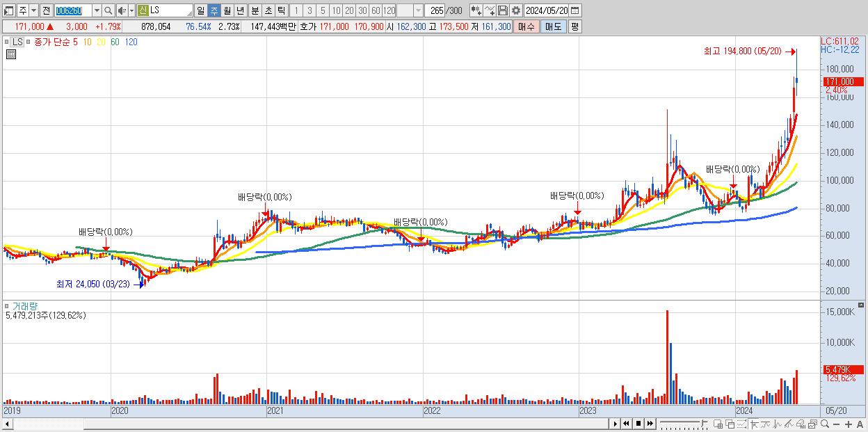Viewport: 868px width, 432px height.
Task: Click the scrollbar left arrow at bottom left
Action: (x=7, y=424)
